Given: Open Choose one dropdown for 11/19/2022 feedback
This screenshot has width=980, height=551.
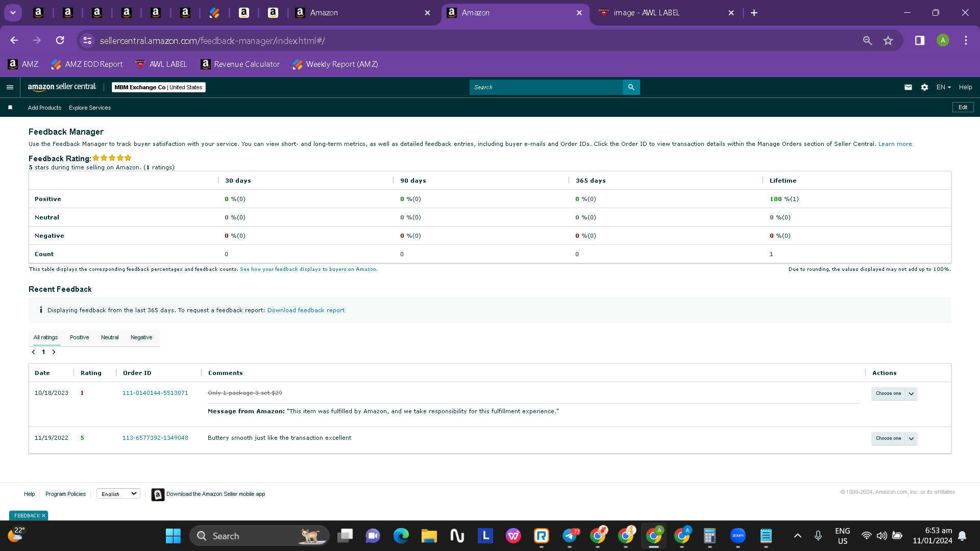Looking at the screenshot, I should coord(894,438).
